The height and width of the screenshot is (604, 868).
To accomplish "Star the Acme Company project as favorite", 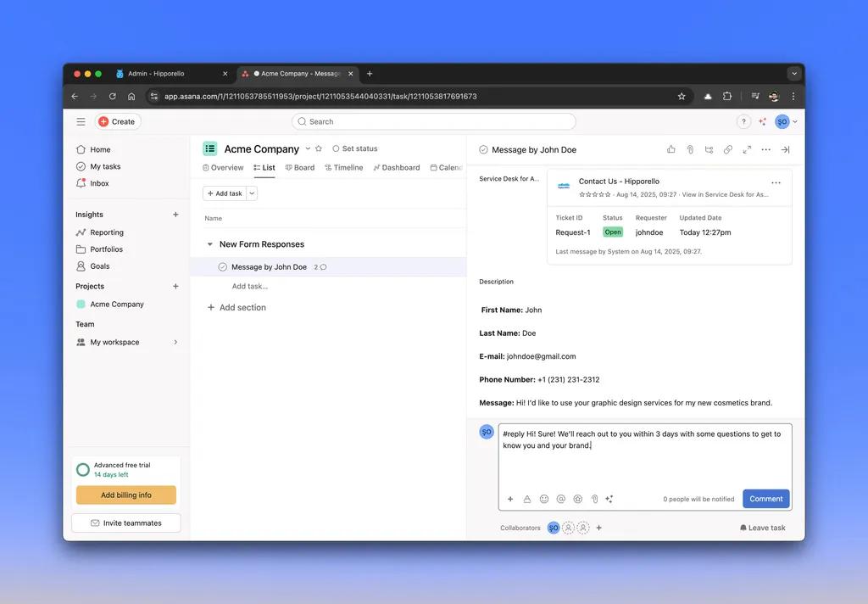I will click(319, 148).
